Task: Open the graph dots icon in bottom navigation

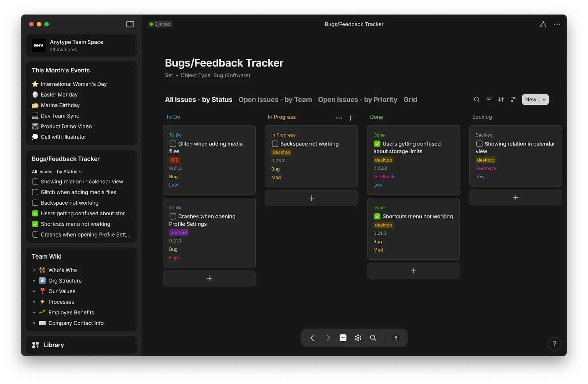Action: 358,338
